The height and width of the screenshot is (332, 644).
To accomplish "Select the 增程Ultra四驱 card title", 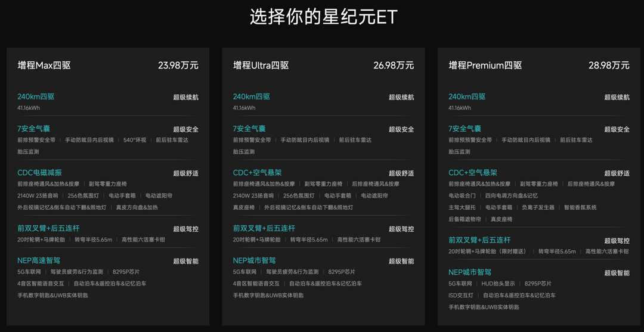I will point(261,65).
